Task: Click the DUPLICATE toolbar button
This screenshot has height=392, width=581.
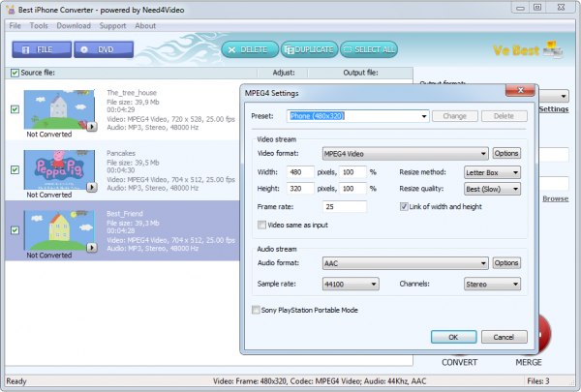Action: pyautogui.click(x=310, y=49)
